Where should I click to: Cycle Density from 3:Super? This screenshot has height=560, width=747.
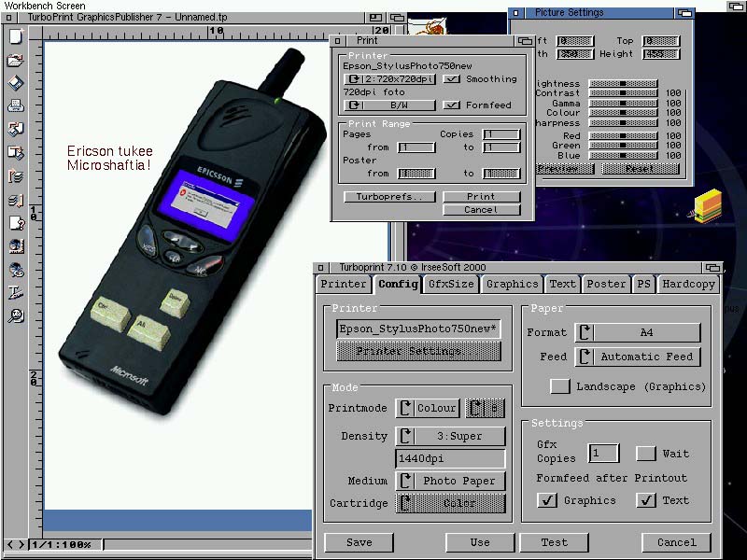(450, 436)
